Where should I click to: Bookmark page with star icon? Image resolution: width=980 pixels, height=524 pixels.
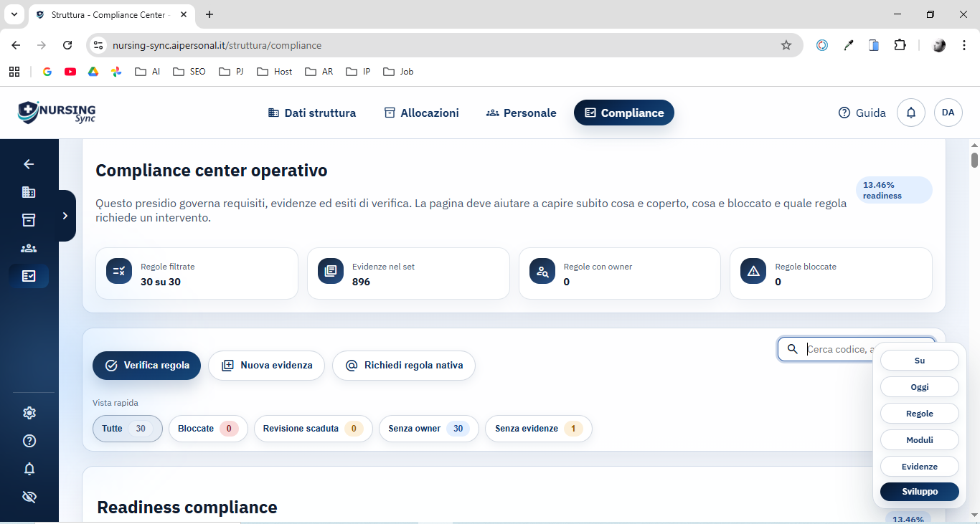pyautogui.click(x=786, y=45)
